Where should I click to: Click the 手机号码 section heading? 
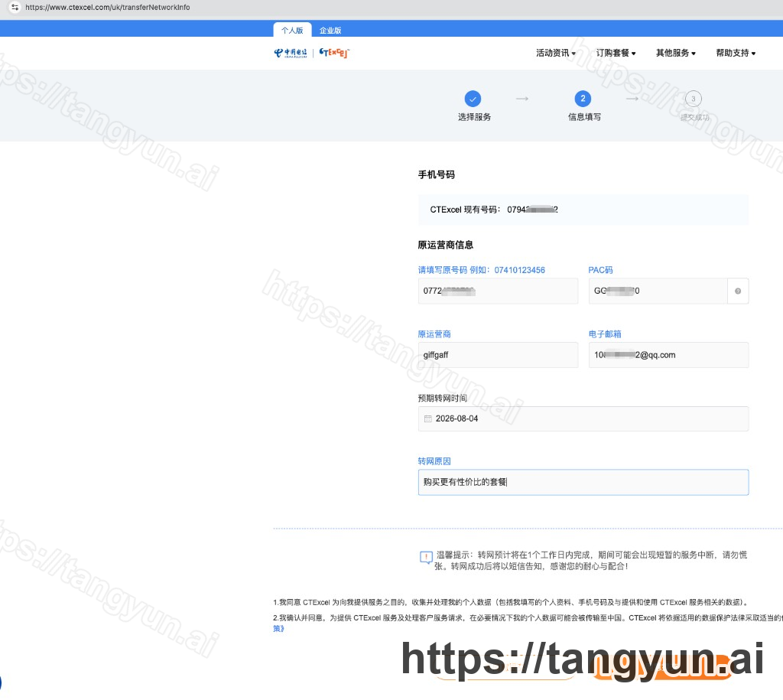[x=437, y=174]
